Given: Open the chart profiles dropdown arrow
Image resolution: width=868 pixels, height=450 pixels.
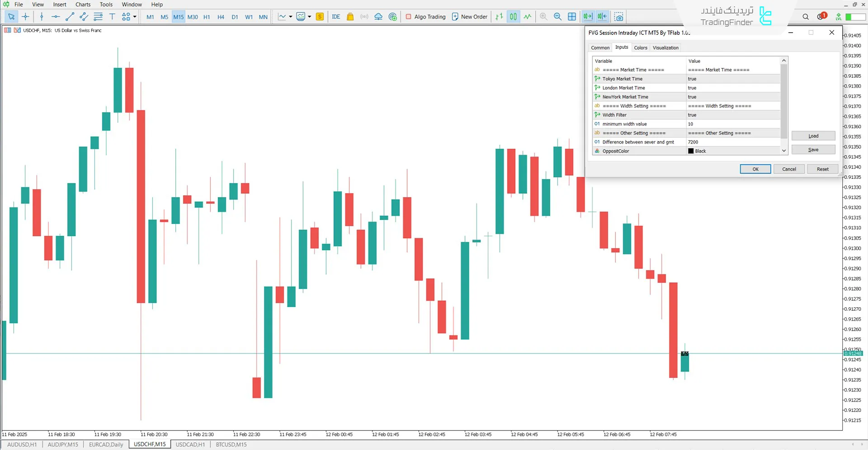Looking at the screenshot, I should 310,17.
